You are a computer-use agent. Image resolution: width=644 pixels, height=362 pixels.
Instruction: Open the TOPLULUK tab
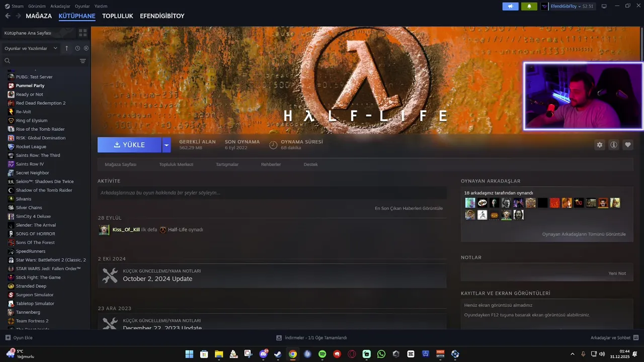[118, 16]
